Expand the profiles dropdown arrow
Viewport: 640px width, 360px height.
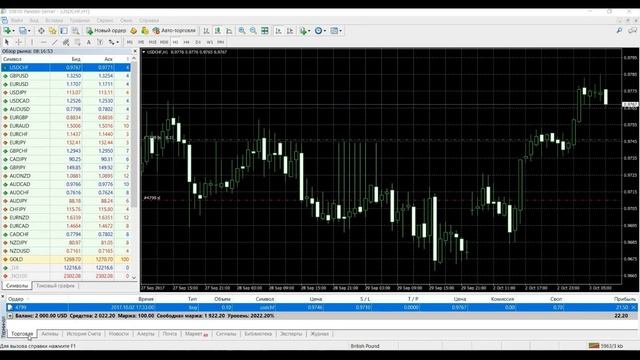pos(29,31)
